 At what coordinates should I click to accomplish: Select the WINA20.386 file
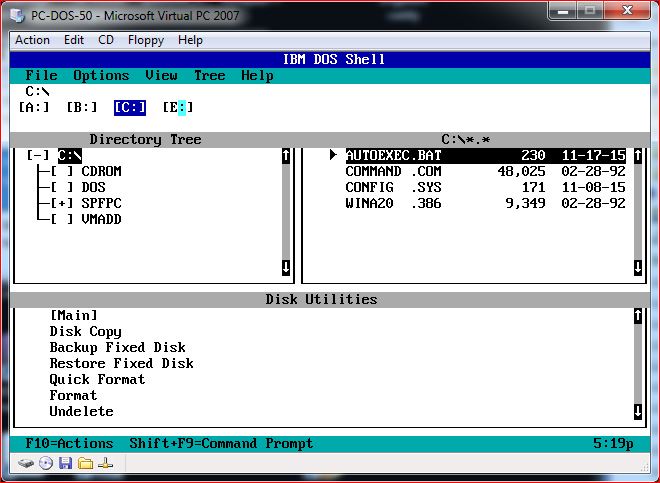(x=486, y=203)
